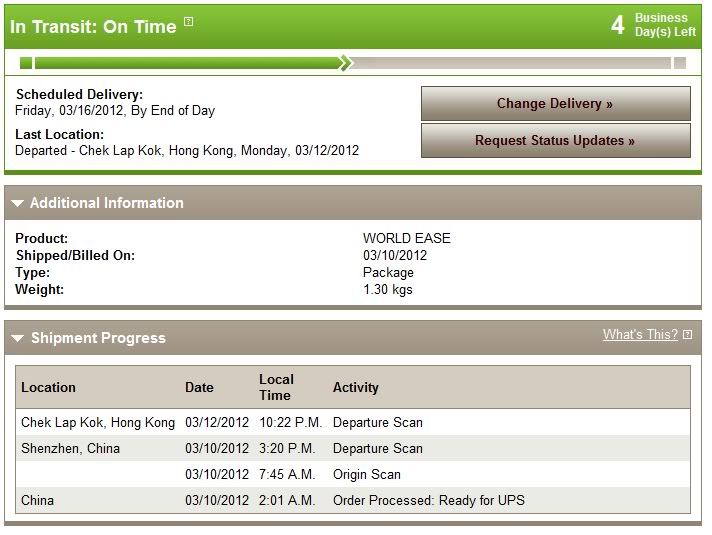The height and width of the screenshot is (535, 712).
Task: Select the Shenzhen, China departure row
Action: tap(70, 448)
